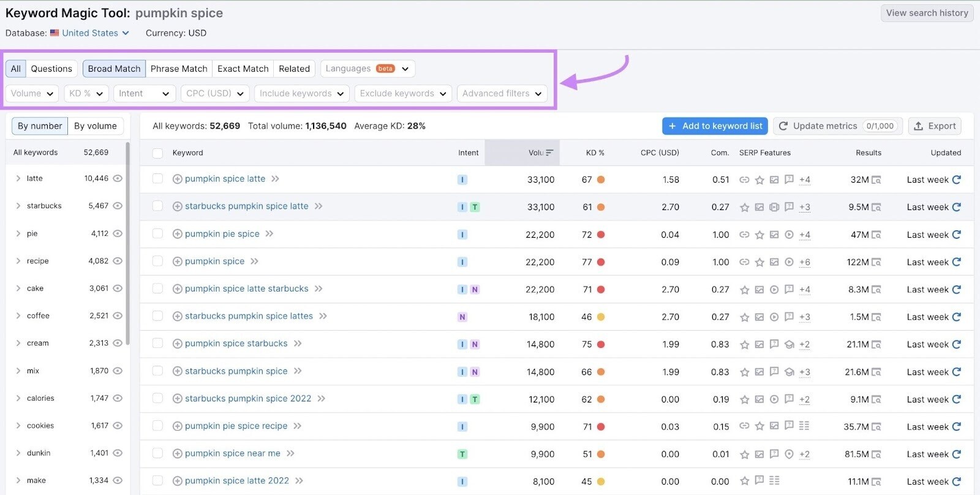
Task: Click the Export upload icon button
Action: click(x=935, y=126)
